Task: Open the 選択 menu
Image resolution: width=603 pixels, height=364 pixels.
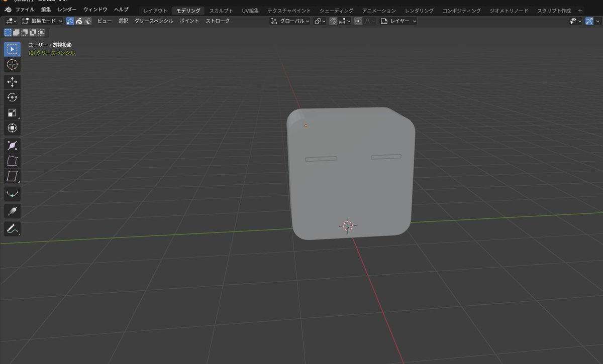Action: tap(124, 21)
